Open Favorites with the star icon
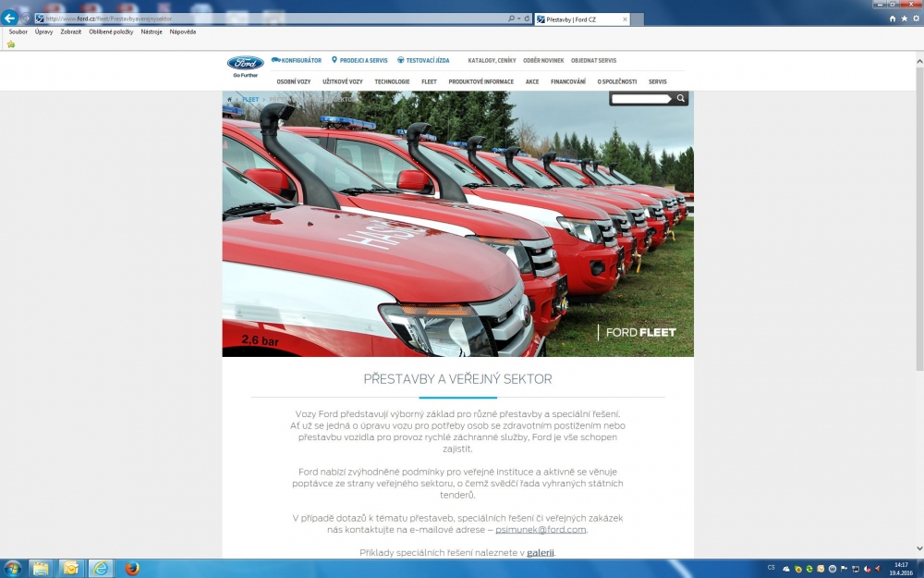 pos(904,18)
